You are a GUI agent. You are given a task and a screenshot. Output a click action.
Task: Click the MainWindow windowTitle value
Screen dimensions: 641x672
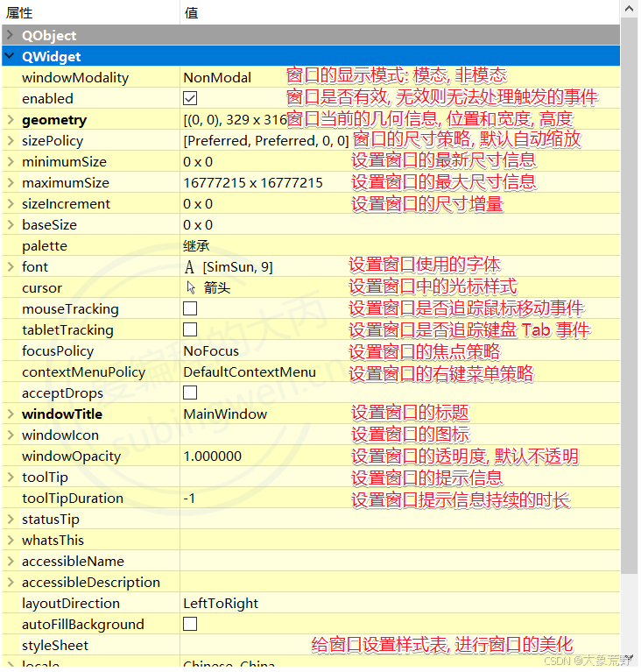click(x=225, y=414)
